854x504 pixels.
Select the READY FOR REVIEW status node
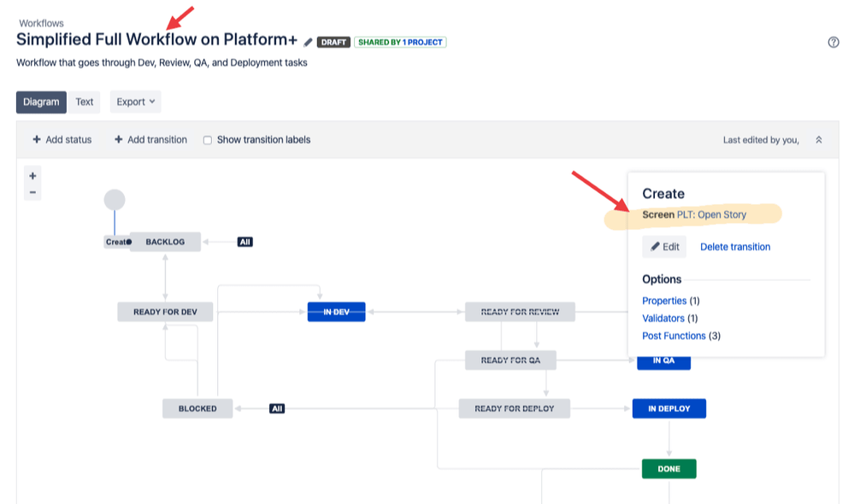520,312
